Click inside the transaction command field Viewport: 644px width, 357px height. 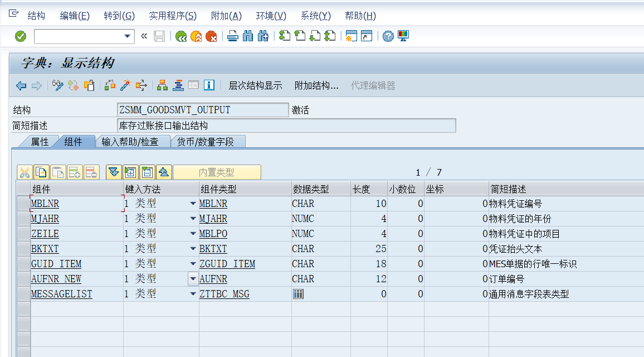tap(79, 37)
